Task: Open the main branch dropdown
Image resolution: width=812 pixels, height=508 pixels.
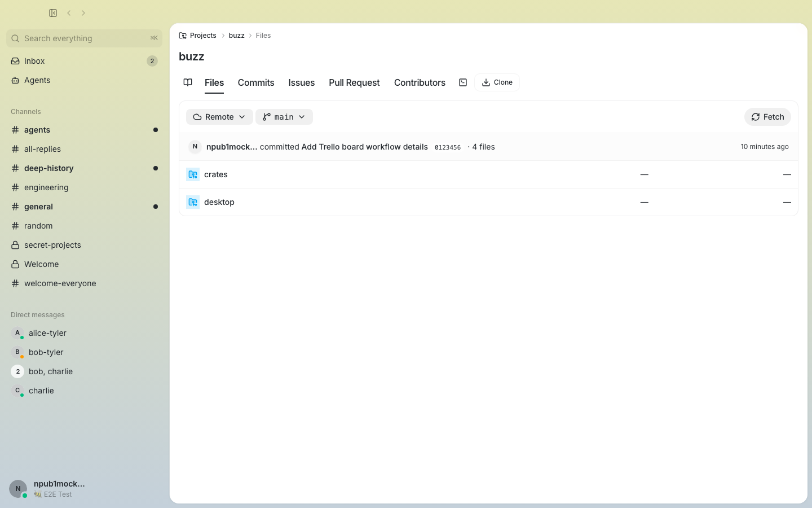Action: [284, 117]
